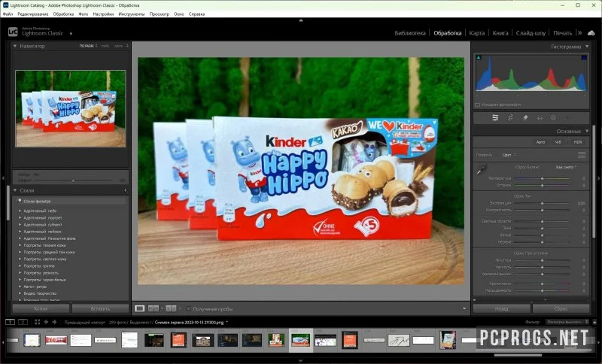Click the Copy (Копия) button

[41, 308]
